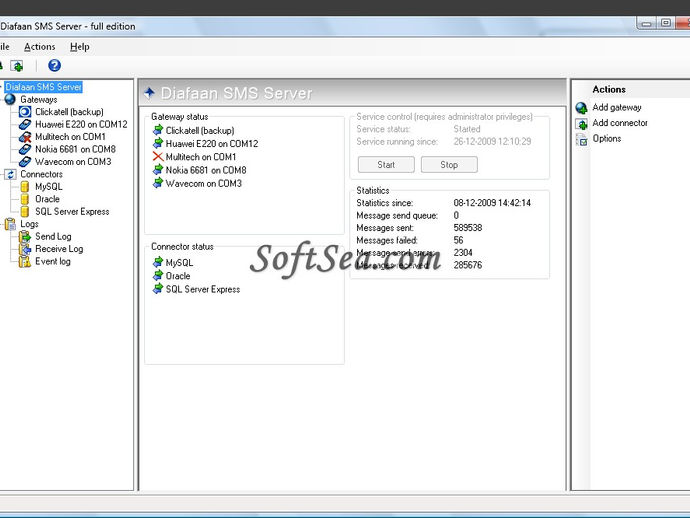Click the Gateways globe icon in tree
The image size is (690, 518).
[x=10, y=99]
